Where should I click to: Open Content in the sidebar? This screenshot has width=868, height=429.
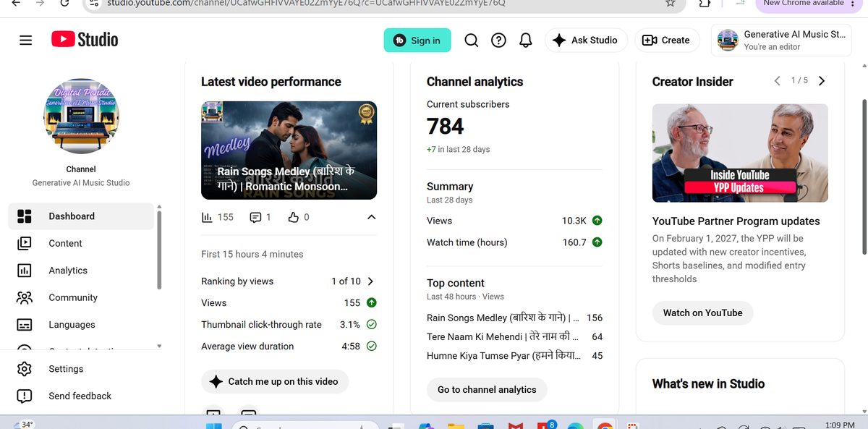pyautogui.click(x=81, y=243)
